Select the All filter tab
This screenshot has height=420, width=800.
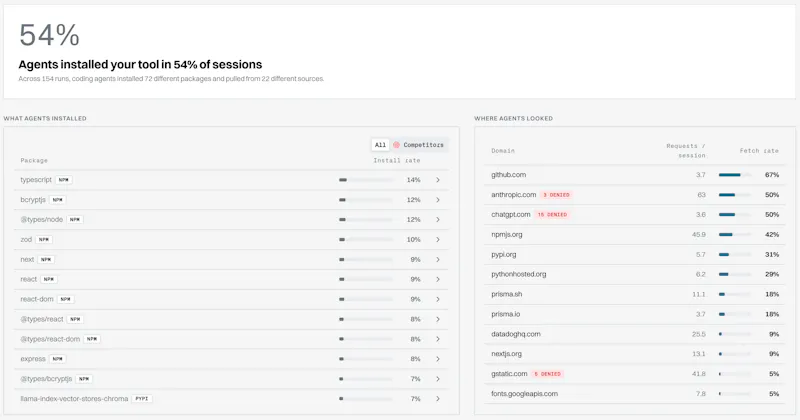(380, 145)
